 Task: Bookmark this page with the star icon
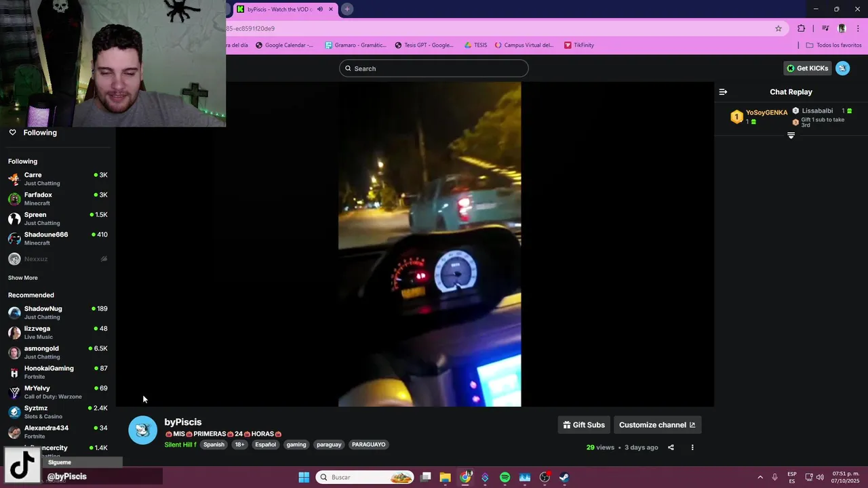pos(778,28)
